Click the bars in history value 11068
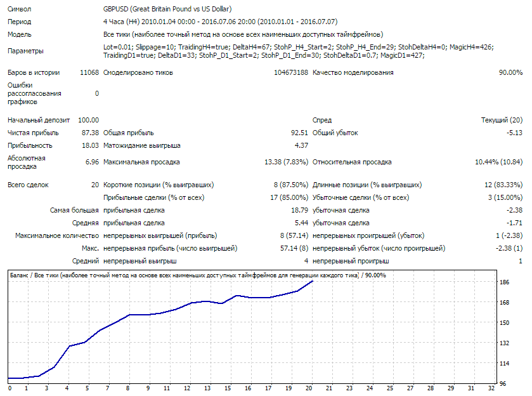Screen dimensions: 532x396 [89, 73]
